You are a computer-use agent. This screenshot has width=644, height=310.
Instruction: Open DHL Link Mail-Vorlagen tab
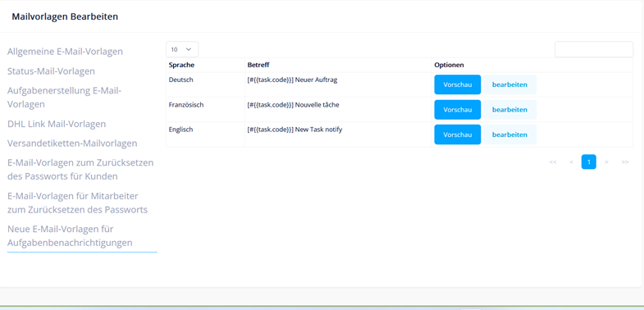[57, 124]
